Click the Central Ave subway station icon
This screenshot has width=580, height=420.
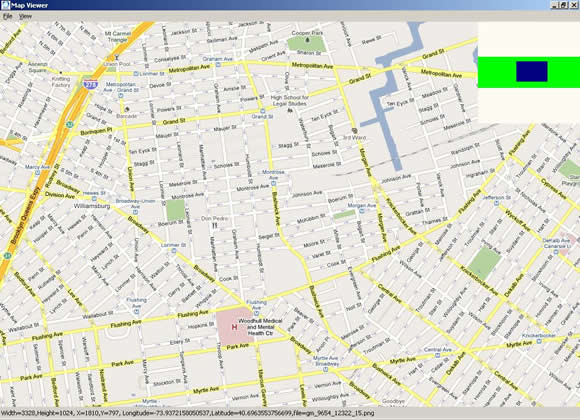point(438,355)
